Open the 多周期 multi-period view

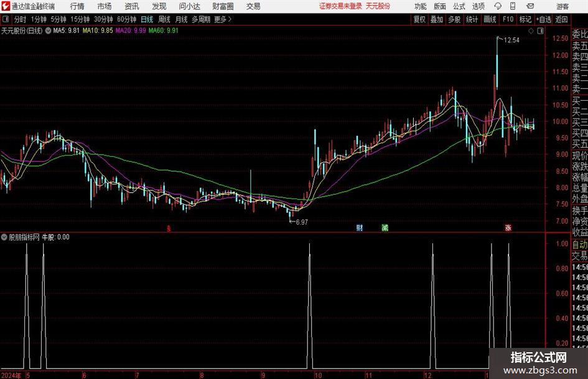(x=201, y=19)
